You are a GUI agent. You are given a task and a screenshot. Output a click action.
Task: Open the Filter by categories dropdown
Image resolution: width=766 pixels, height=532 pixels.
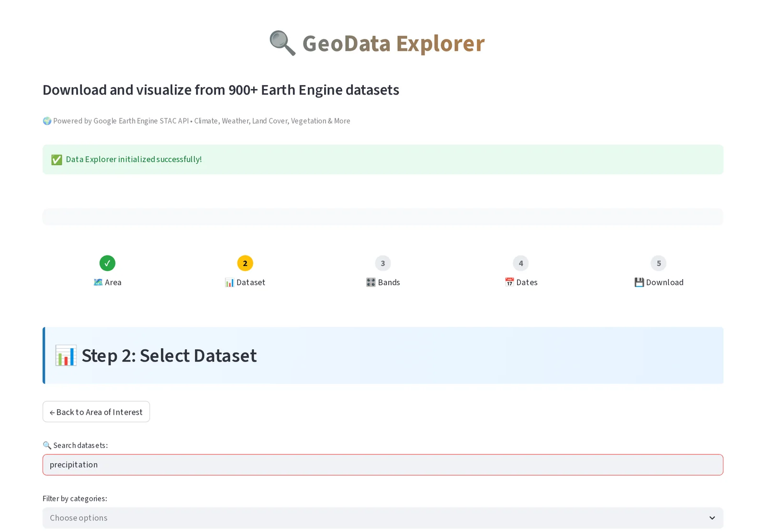coord(383,518)
